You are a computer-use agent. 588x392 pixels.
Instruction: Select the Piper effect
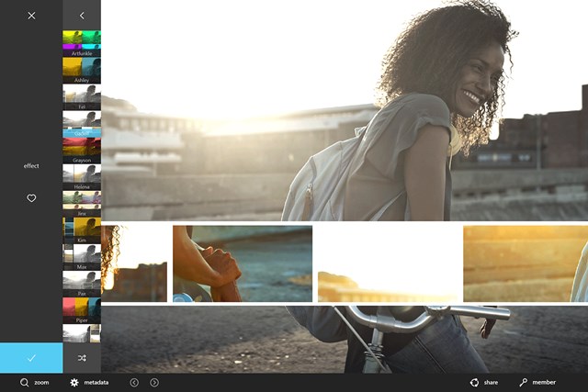[x=82, y=307]
